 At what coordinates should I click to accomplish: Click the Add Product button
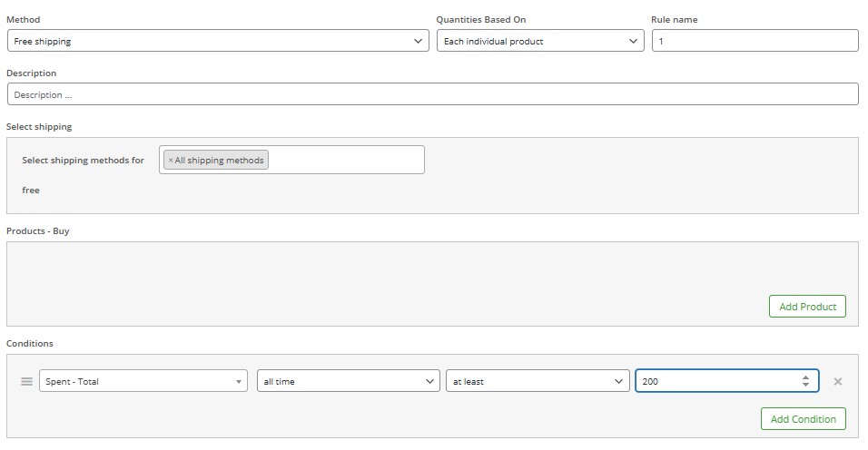pyautogui.click(x=807, y=307)
